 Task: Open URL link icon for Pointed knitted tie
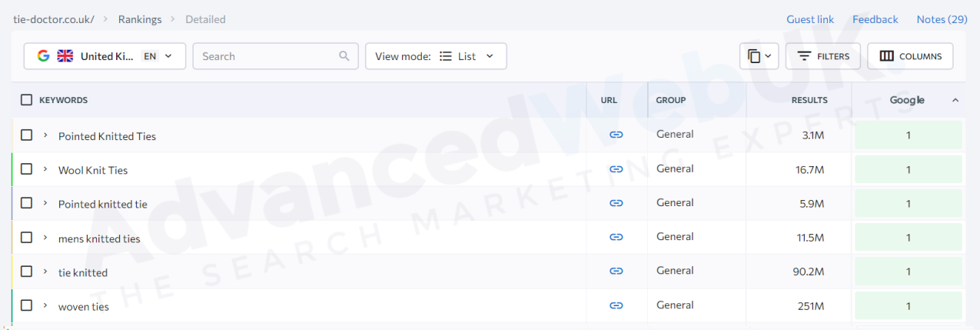tap(616, 203)
